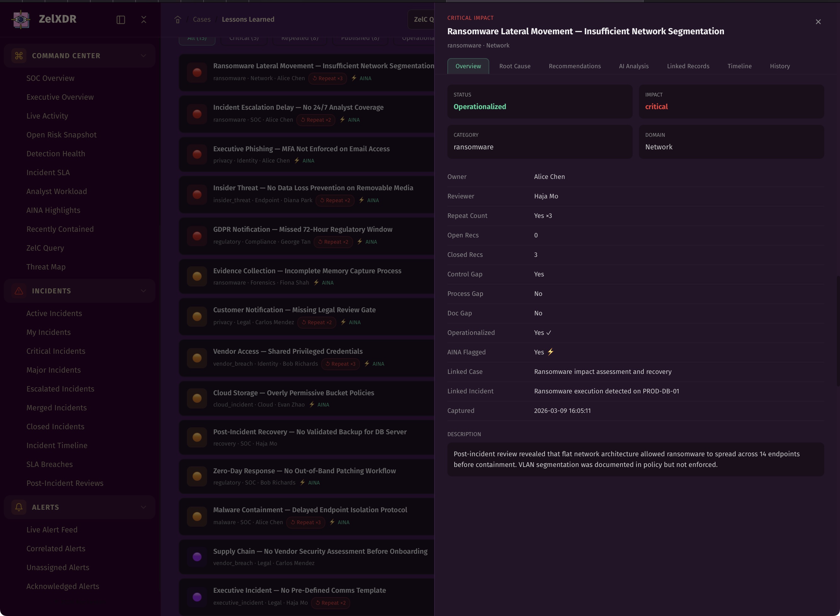Open the AI Analysis tab
The height and width of the screenshot is (616, 840).
[633, 66]
